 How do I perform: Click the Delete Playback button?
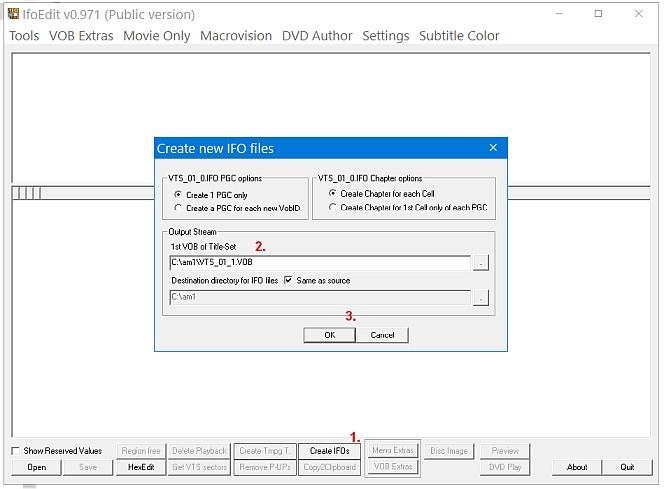[199, 451]
